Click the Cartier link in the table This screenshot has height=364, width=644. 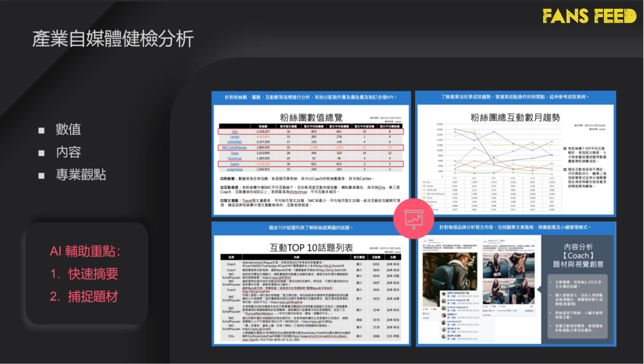(x=235, y=137)
